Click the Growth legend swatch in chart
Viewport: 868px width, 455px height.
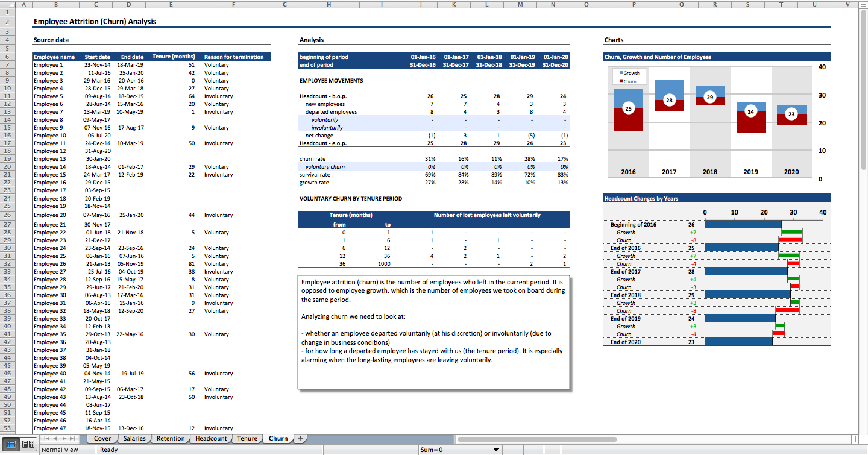coord(621,73)
